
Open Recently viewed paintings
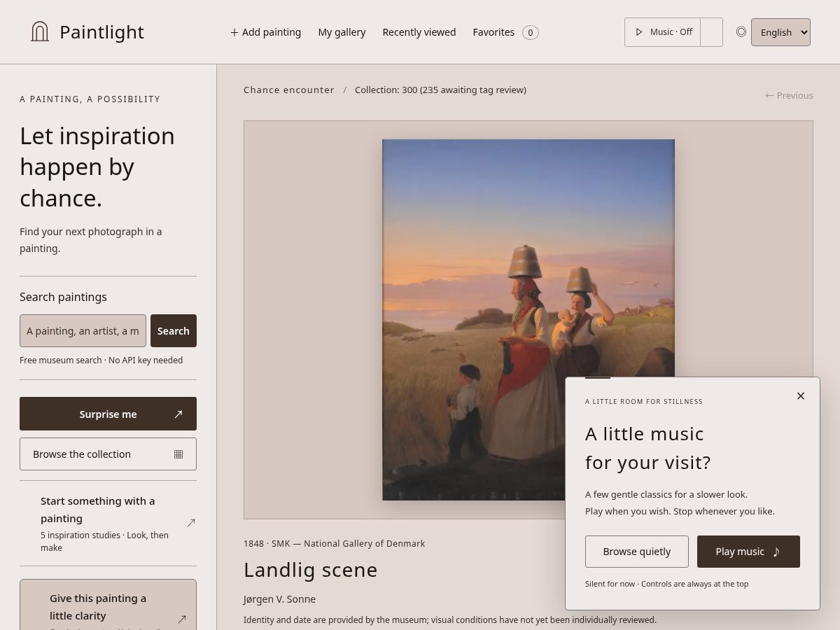click(419, 32)
